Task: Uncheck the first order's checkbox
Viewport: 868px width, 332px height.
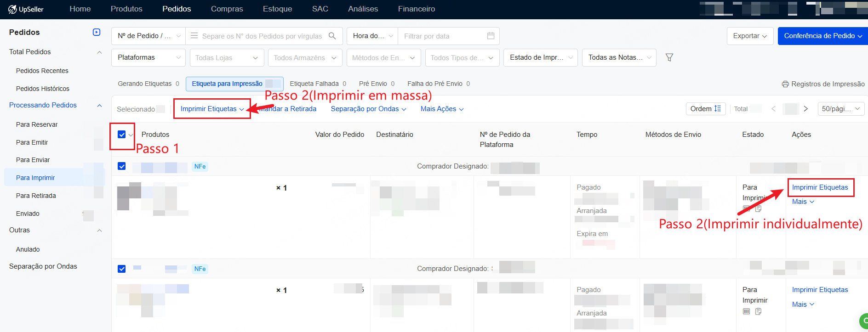Action: click(x=121, y=166)
